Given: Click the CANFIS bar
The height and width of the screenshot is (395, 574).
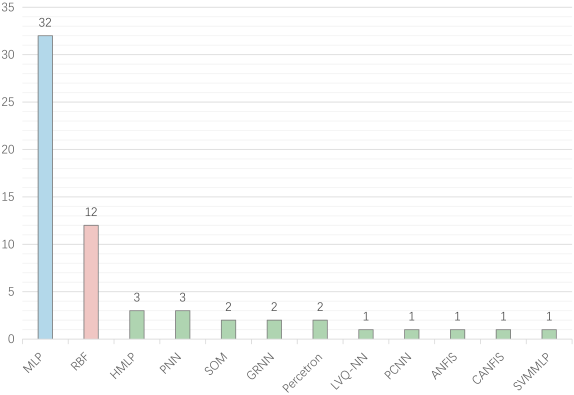Looking at the screenshot, I should tap(503, 334).
